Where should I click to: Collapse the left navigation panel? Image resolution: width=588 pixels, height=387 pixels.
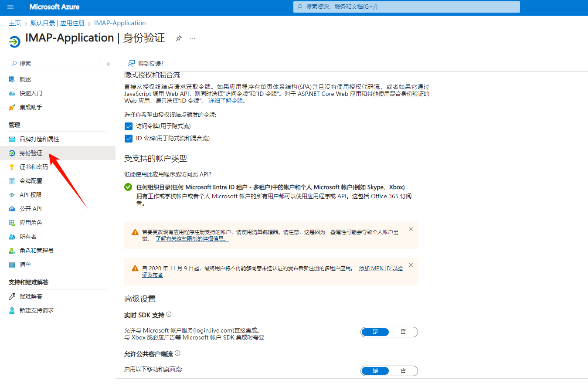(x=109, y=64)
